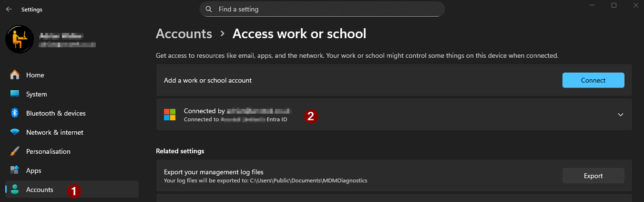Click the back arrow icon in Settings
644x202 pixels.
pyautogui.click(x=9, y=9)
